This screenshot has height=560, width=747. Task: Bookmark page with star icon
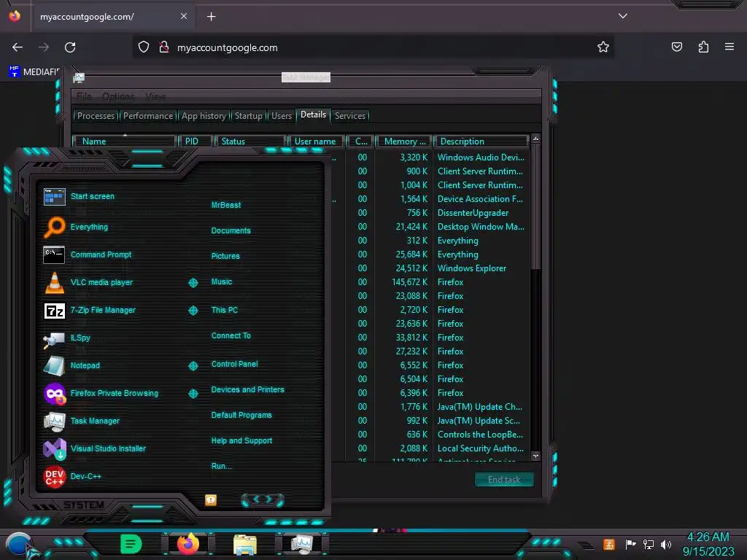tap(603, 47)
